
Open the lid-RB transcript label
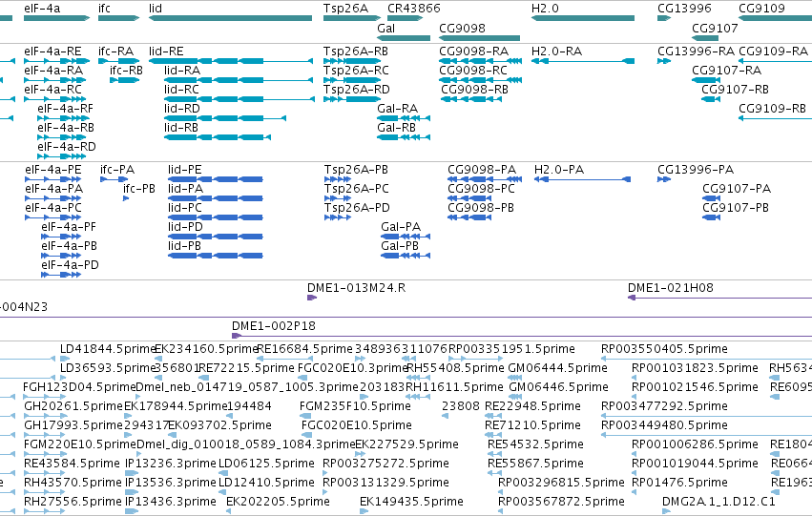tap(180, 127)
